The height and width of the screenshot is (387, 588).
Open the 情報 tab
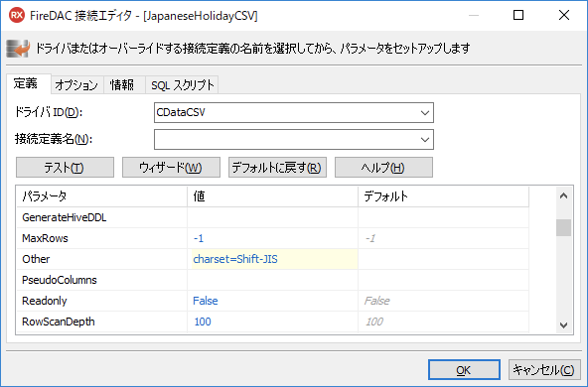(x=122, y=85)
